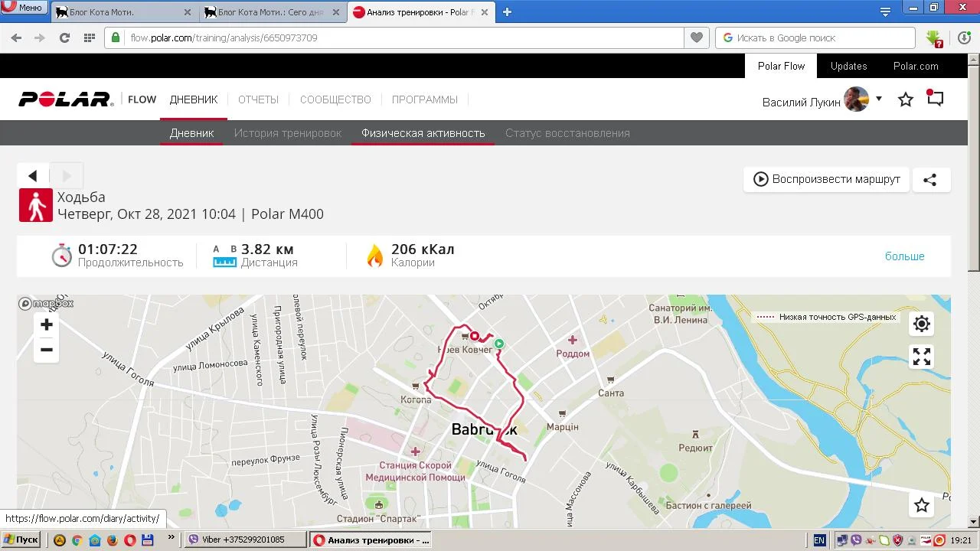Open the green download extension icon

click(933, 37)
